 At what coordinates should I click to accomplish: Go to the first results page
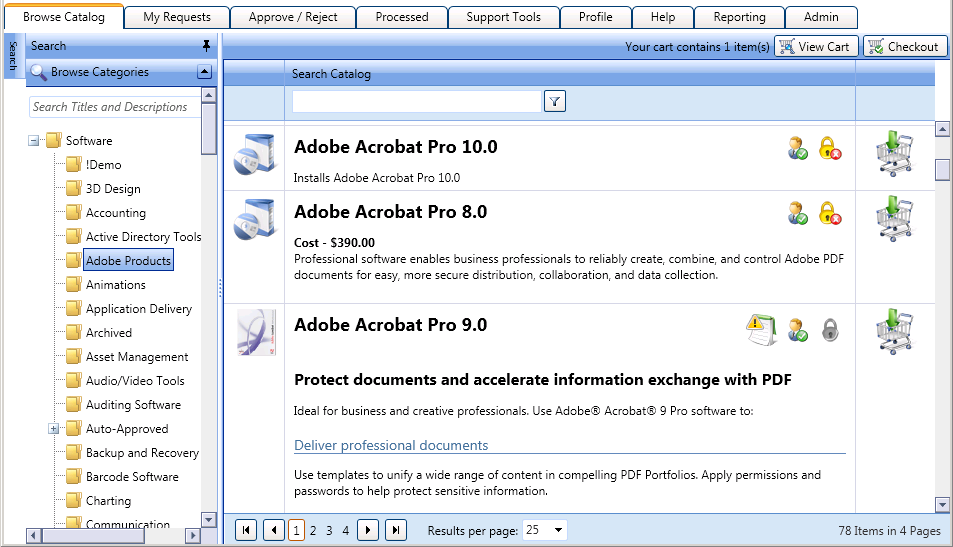click(x=246, y=530)
